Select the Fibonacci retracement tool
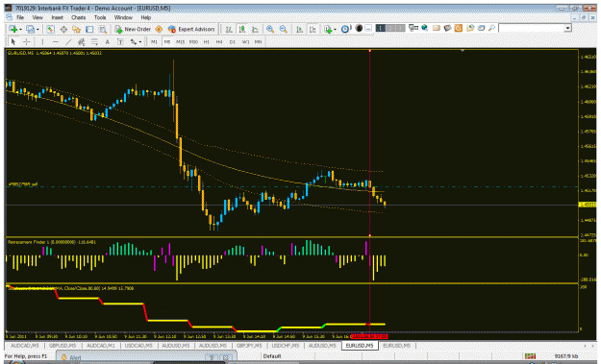601x364 pixels. click(x=94, y=41)
